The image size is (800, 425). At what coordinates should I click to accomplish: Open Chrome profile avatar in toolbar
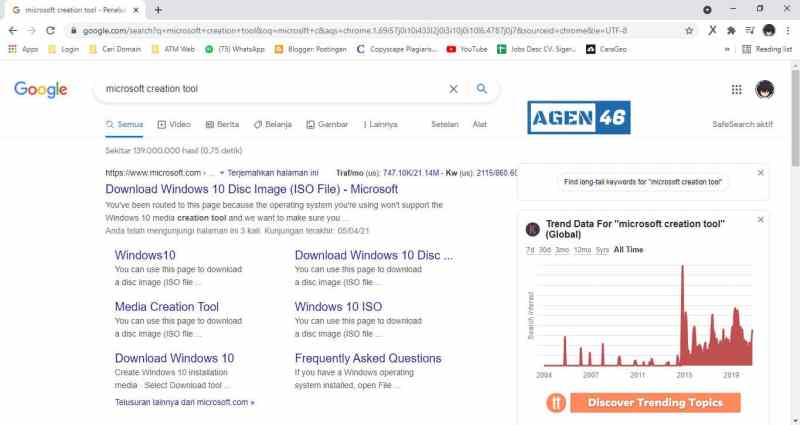(x=769, y=31)
